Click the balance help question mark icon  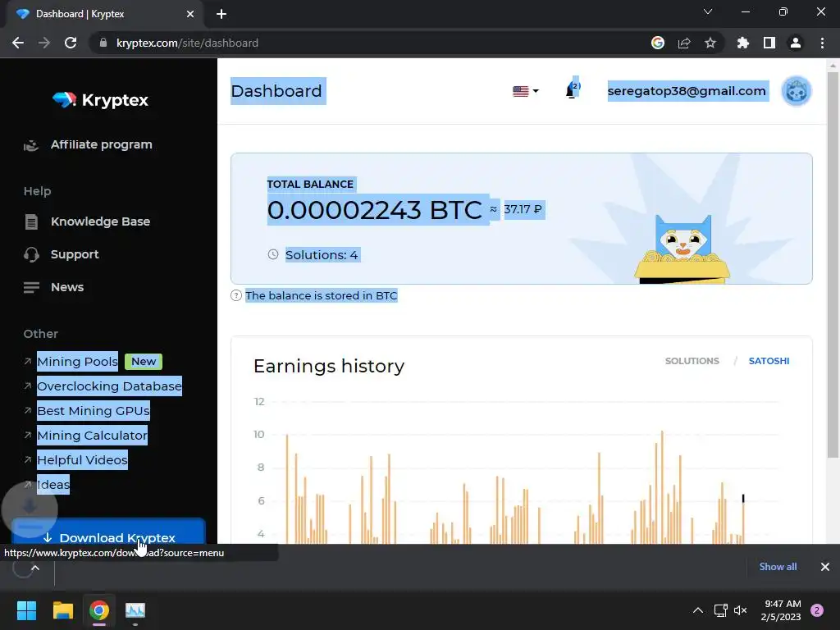click(x=235, y=295)
